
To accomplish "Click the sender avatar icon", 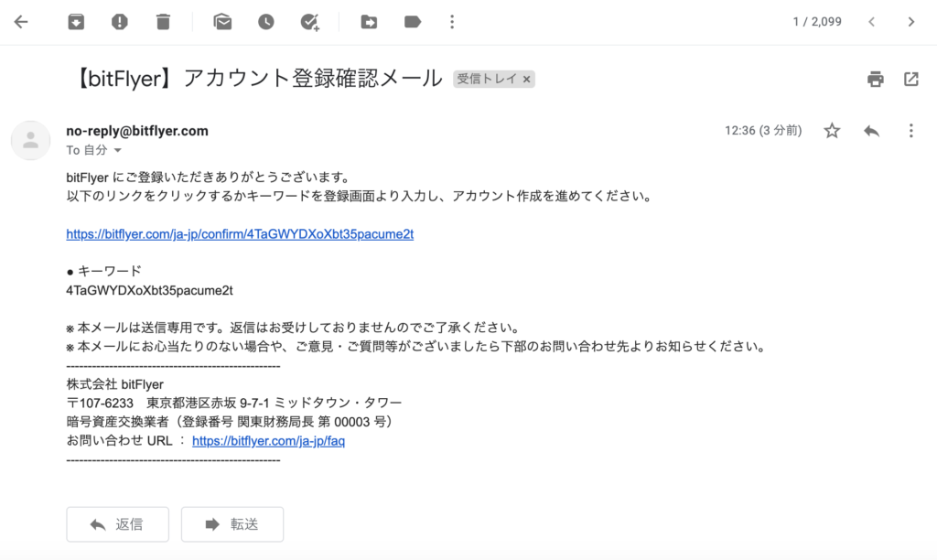I will [x=30, y=140].
